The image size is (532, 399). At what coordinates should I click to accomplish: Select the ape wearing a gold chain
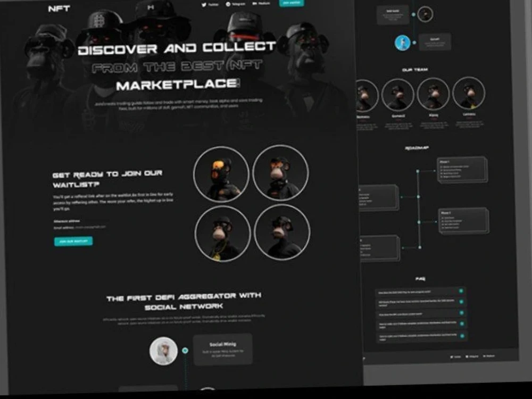[222, 234]
